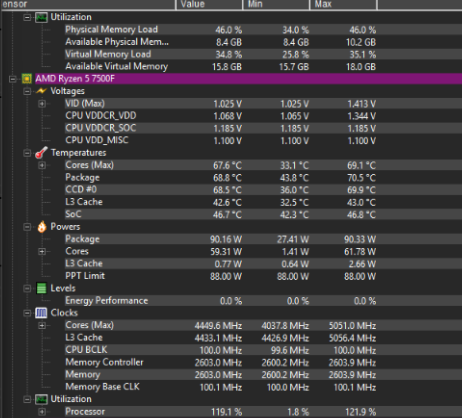Expand the VID (Max) row
Screen dimensions: 462x418
[42, 104]
